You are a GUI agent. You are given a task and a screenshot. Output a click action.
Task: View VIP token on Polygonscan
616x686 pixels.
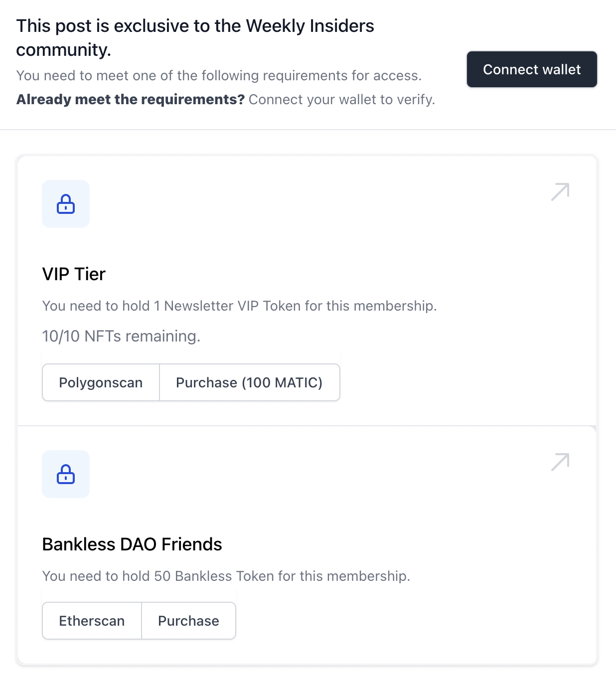(x=101, y=382)
